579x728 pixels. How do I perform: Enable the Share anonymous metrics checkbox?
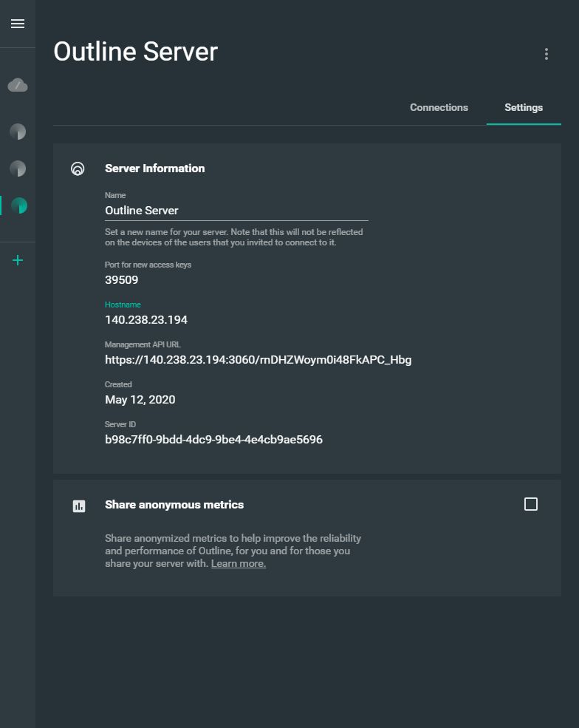coord(531,504)
